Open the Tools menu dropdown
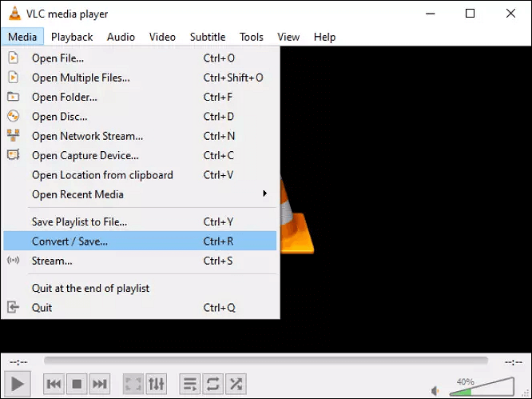Image resolution: width=532 pixels, height=399 pixels. (x=251, y=37)
